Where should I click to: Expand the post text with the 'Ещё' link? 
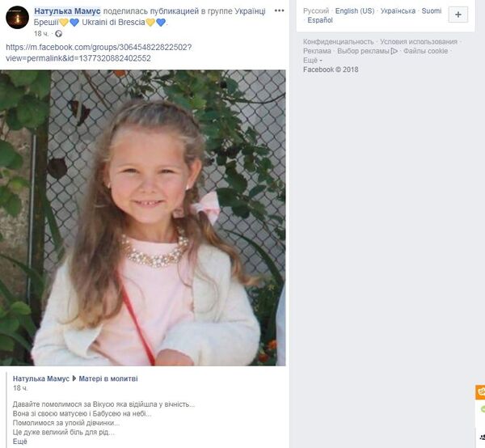(19, 442)
